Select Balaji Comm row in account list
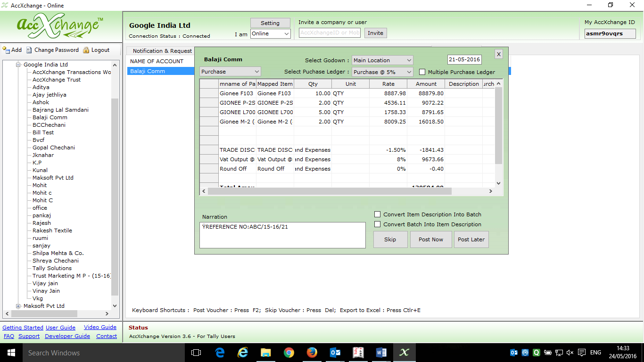Screen dimensions: 644x362 click(161, 71)
